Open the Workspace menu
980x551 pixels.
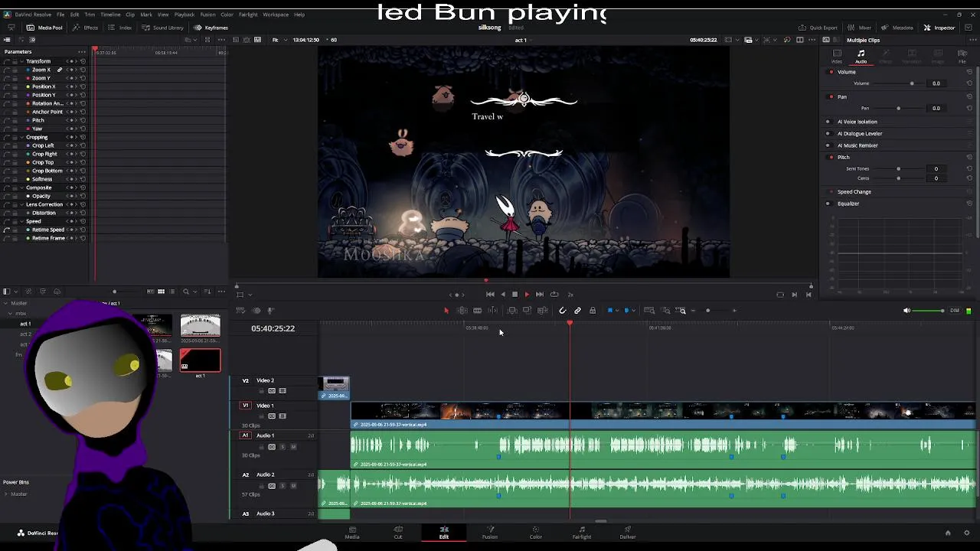(276, 15)
